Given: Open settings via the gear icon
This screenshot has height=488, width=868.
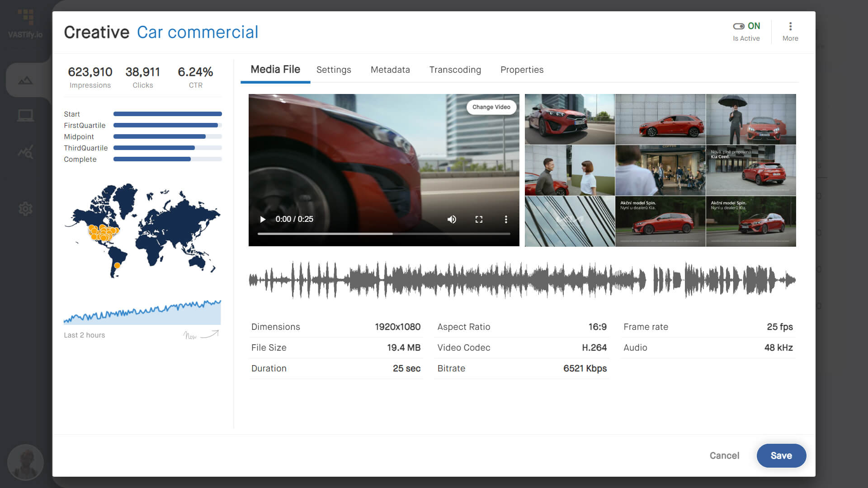Looking at the screenshot, I should click(x=26, y=208).
